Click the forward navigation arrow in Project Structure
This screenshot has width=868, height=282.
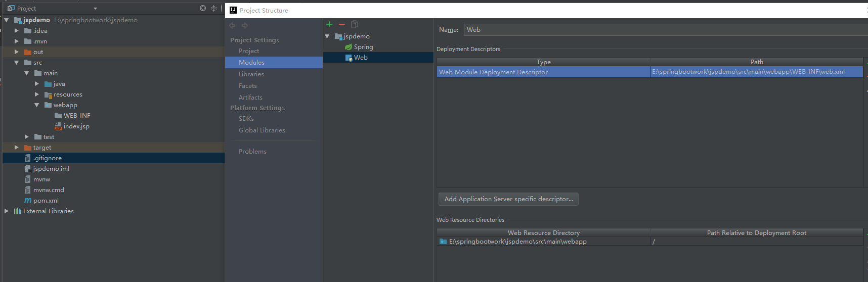pos(245,25)
